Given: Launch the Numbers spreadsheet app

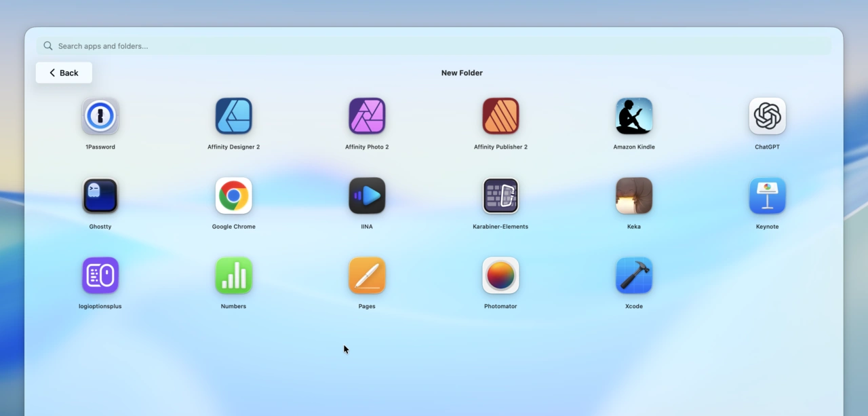Looking at the screenshot, I should coord(233,276).
